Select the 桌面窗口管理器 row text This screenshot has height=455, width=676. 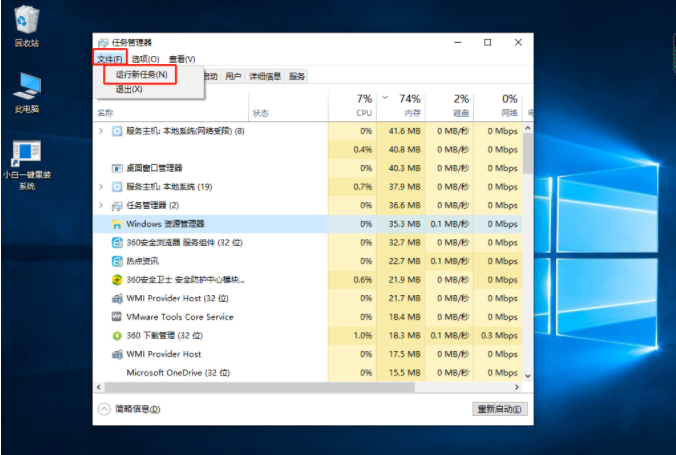(x=154, y=168)
